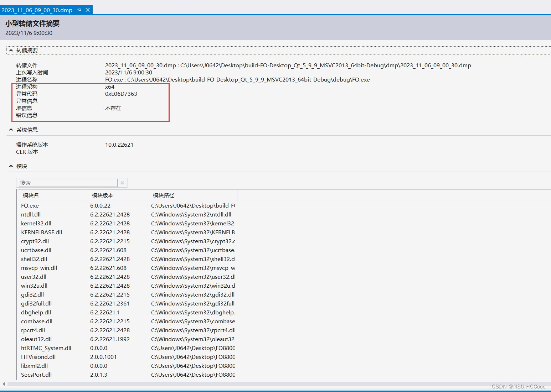This screenshot has height=392, width=551.
Task: Open the SecsPort.dll module details
Action: pyautogui.click(x=36, y=375)
